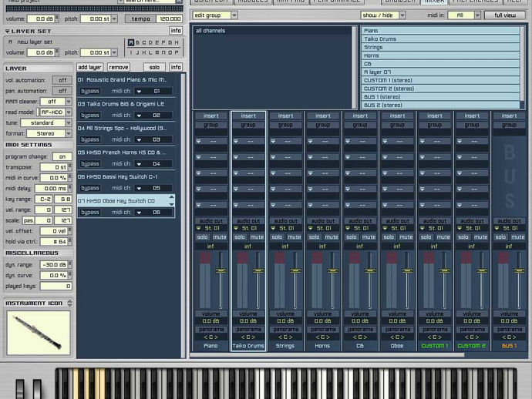This screenshot has width=532, height=399.
Task: Select layer 05 KH50 French Horns
Action: click(x=126, y=153)
